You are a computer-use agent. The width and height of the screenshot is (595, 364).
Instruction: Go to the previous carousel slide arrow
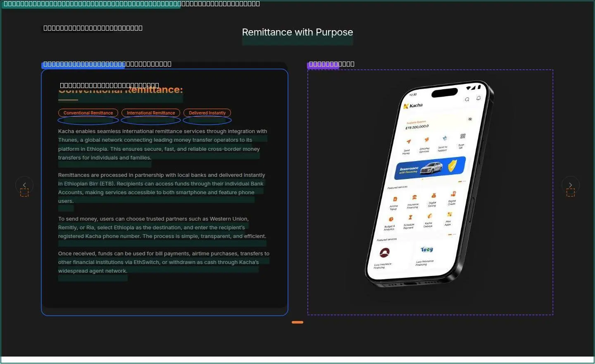24,185
